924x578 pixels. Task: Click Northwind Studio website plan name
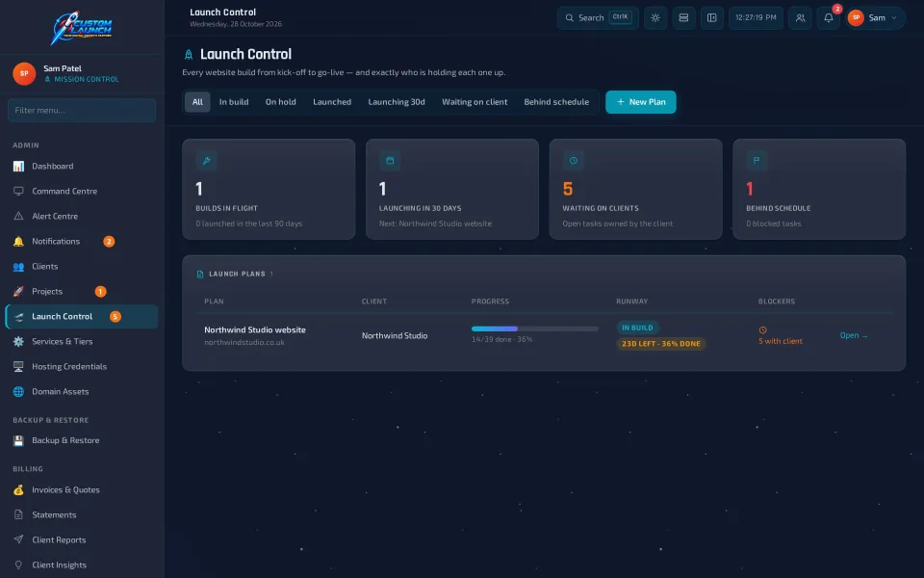[254, 330]
